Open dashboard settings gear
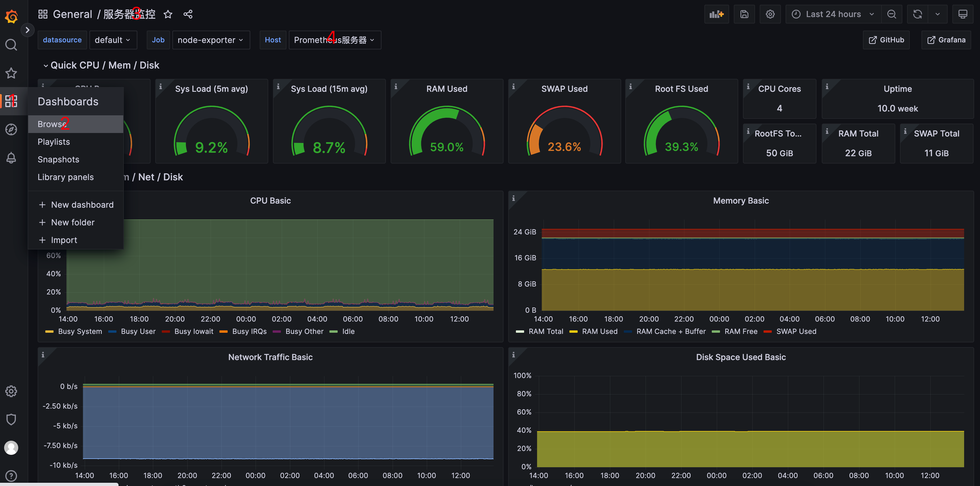Image resolution: width=980 pixels, height=486 pixels. [x=770, y=14]
